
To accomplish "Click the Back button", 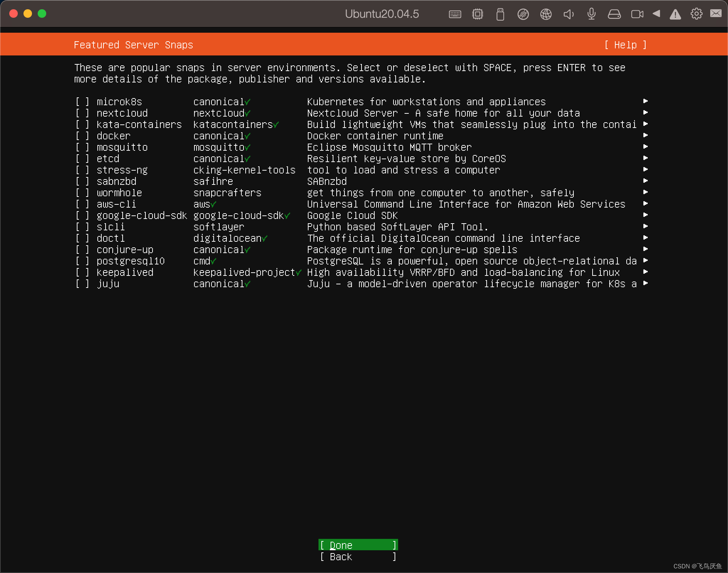I will pyautogui.click(x=358, y=557).
